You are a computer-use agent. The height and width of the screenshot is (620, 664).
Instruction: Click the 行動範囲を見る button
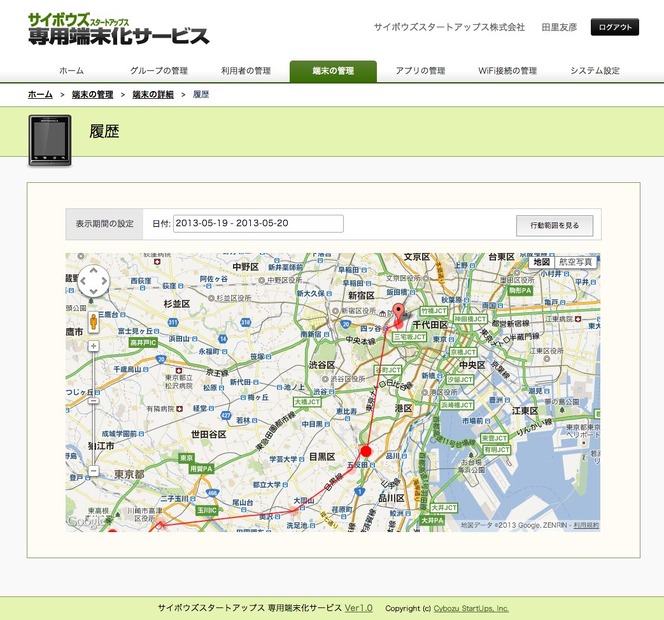(555, 225)
